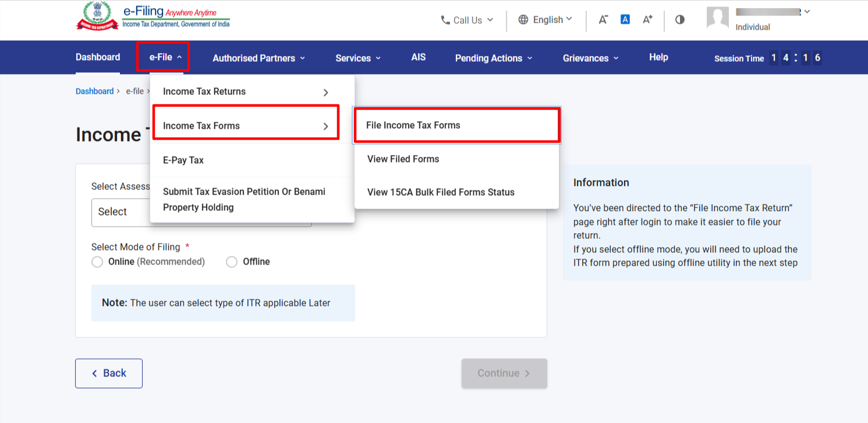The height and width of the screenshot is (423, 868).
Task: Open profile by clicking the avatar image
Action: pos(718,17)
